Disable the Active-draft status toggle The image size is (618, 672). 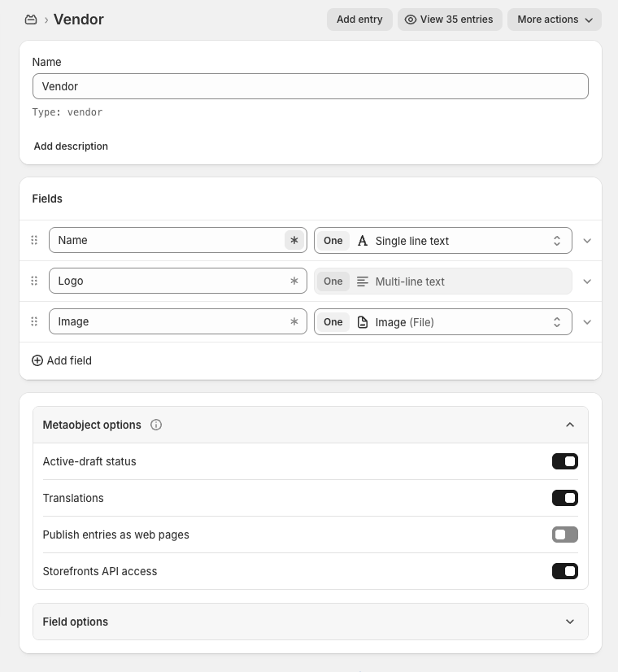(564, 461)
